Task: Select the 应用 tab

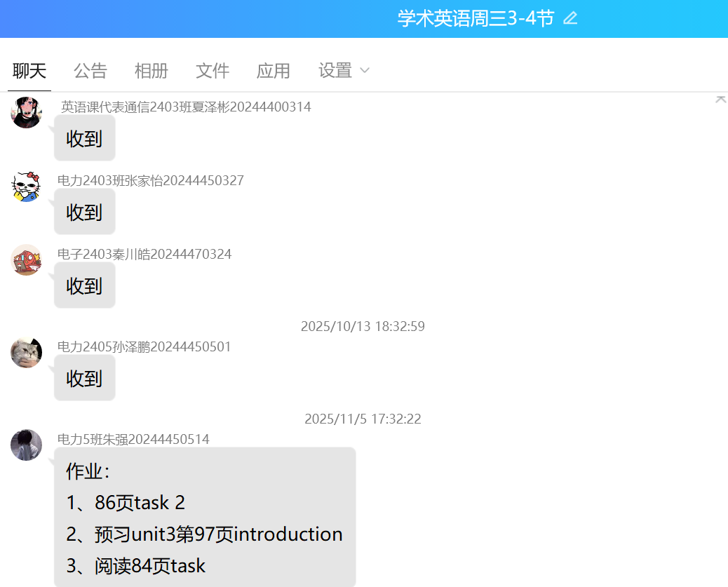Action: (274, 71)
